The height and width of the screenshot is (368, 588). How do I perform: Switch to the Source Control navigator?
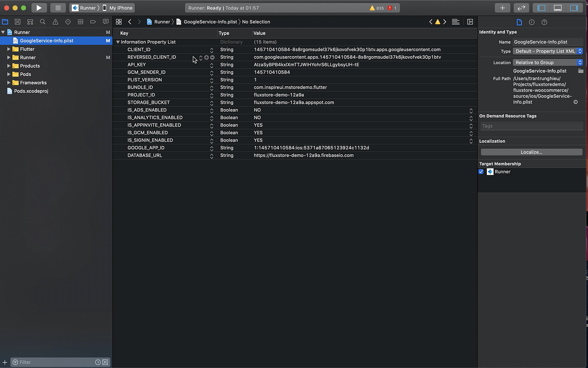pos(18,21)
